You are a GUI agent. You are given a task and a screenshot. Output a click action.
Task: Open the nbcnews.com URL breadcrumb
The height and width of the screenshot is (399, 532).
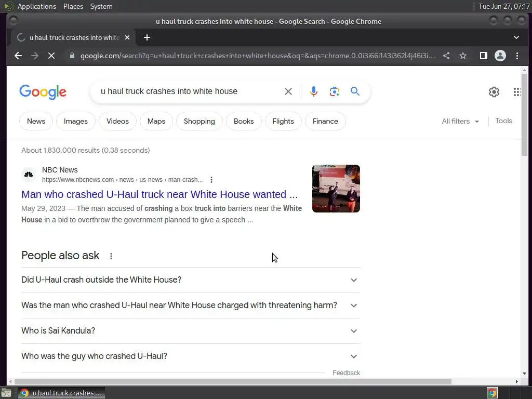point(122,180)
